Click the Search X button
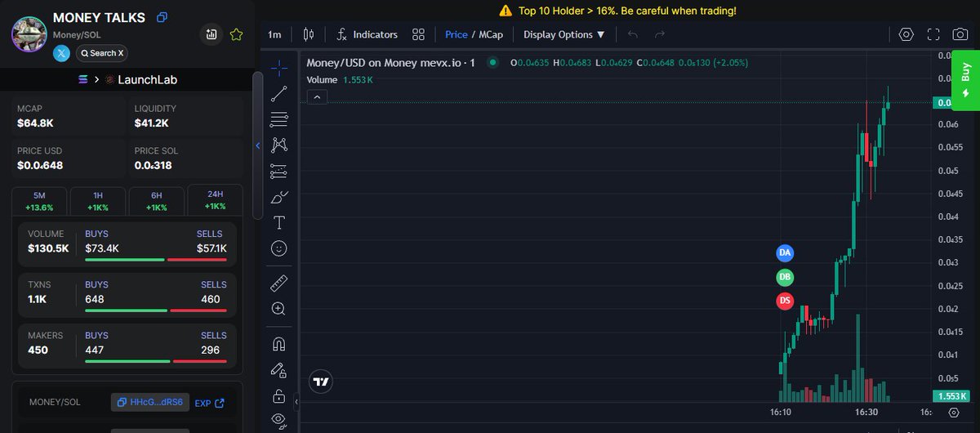The width and height of the screenshot is (980, 433). tap(102, 53)
